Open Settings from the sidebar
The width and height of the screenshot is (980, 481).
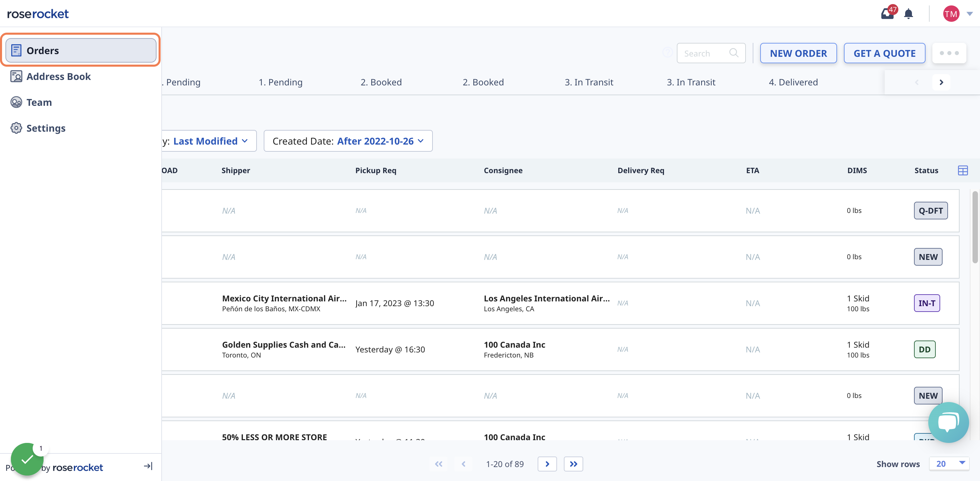[46, 128]
